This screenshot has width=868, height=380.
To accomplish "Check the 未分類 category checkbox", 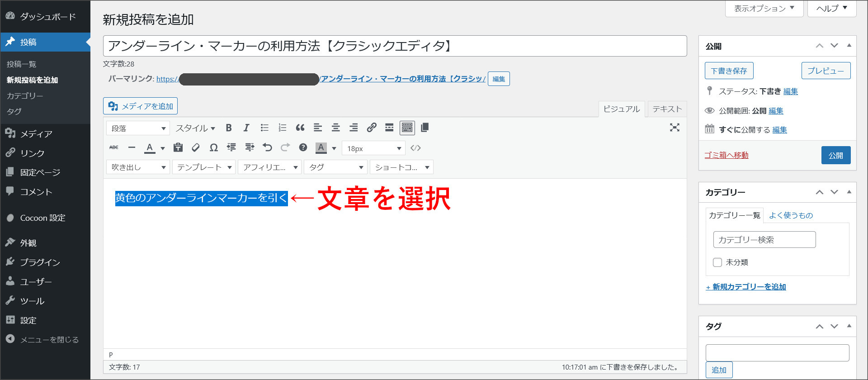I will [717, 262].
